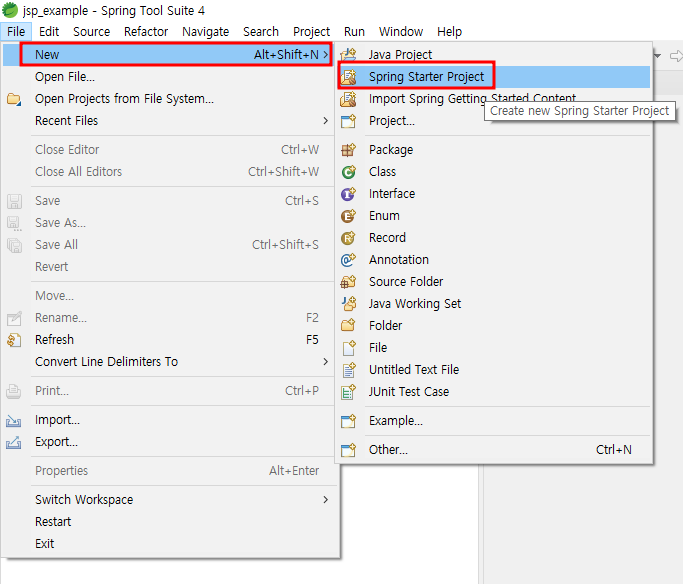The width and height of the screenshot is (683, 584).
Task: Open the Navigate menu
Action: [206, 31]
